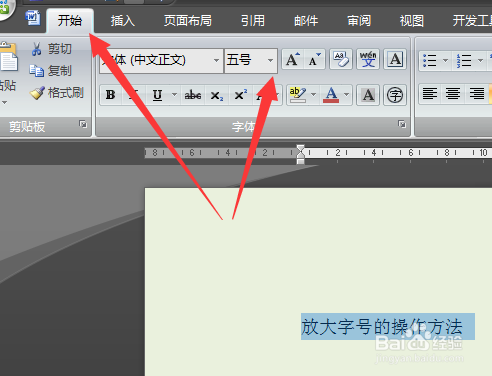Screen dimensions: 492x376
Task: Expand the Numbering dropdown arrow
Action: pyautogui.click(x=480, y=61)
